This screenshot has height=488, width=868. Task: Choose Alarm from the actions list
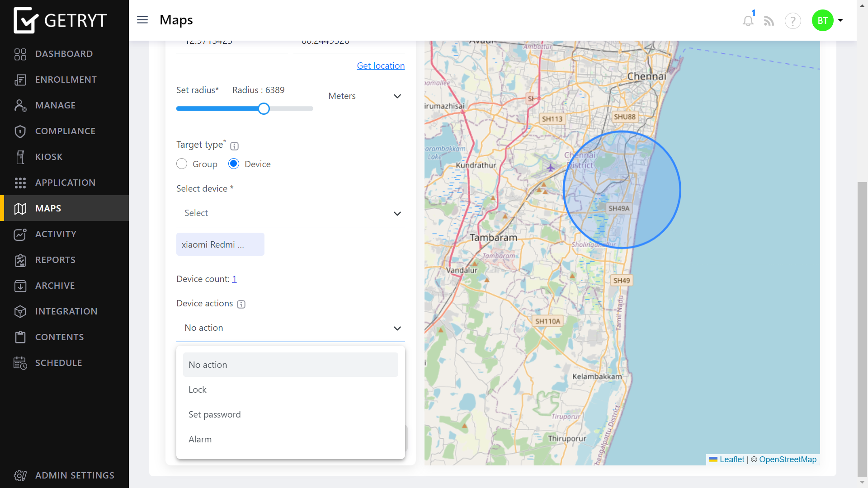click(x=200, y=439)
